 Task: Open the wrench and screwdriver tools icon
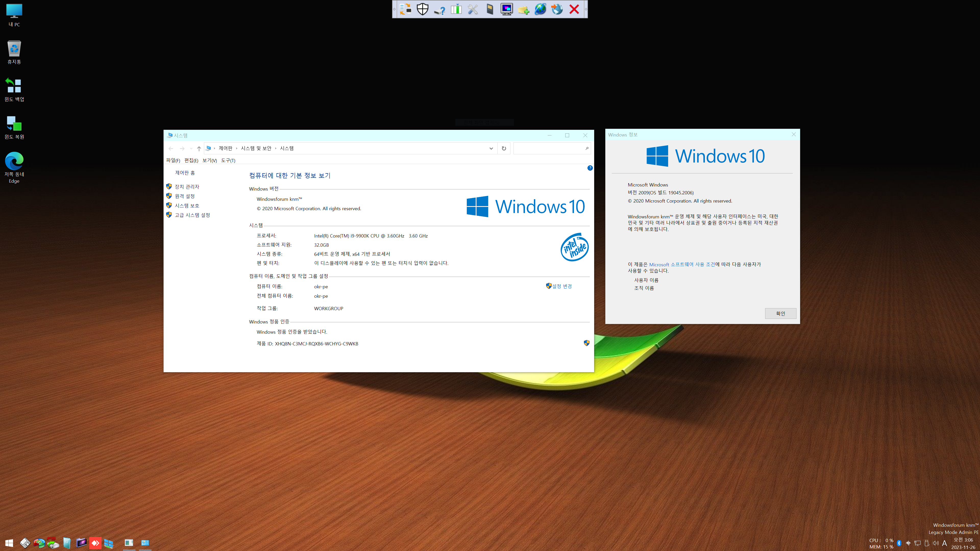pos(473,9)
